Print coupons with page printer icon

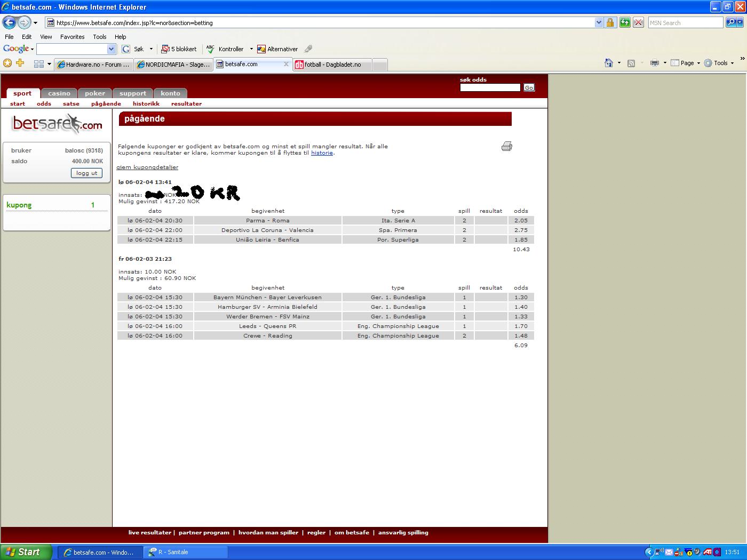(x=507, y=146)
